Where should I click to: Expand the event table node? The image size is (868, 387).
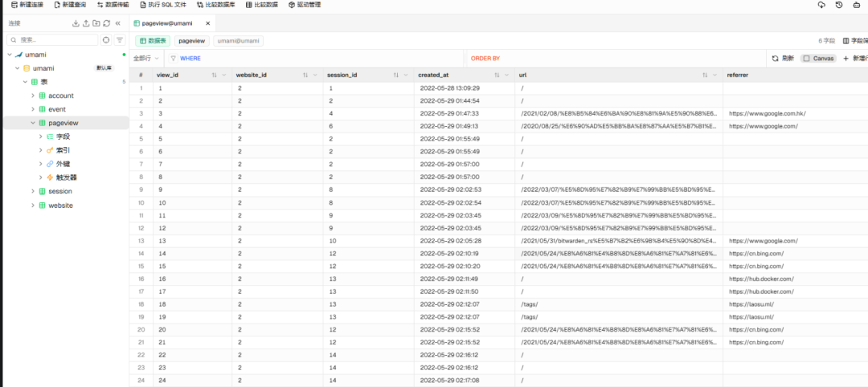(33, 109)
